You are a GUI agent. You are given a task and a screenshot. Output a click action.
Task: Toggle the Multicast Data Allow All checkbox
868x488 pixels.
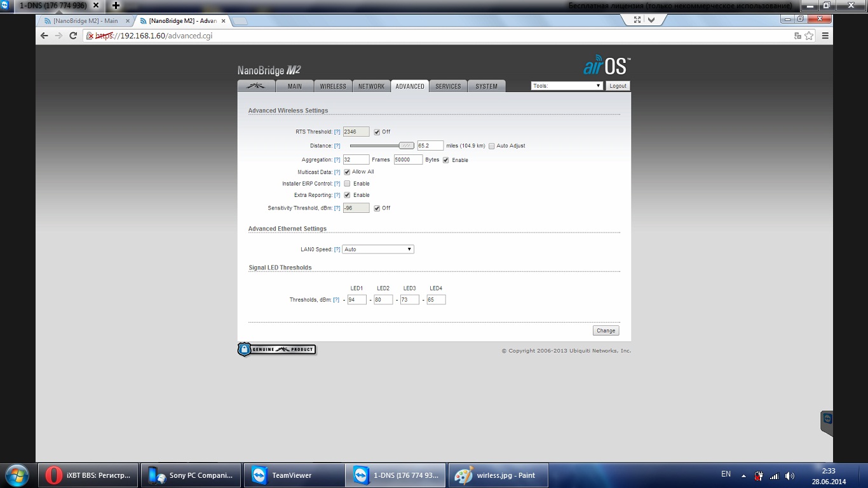(347, 172)
